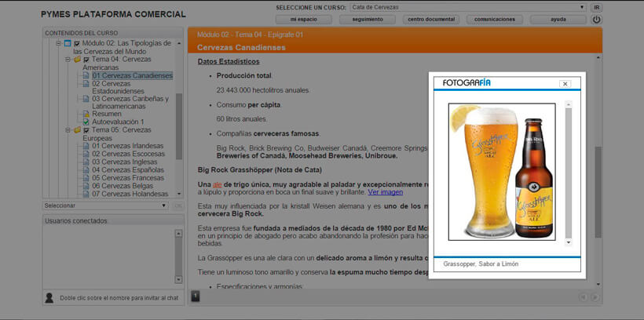Click page icon beside 02 Cervezas Escocesas

(86, 154)
